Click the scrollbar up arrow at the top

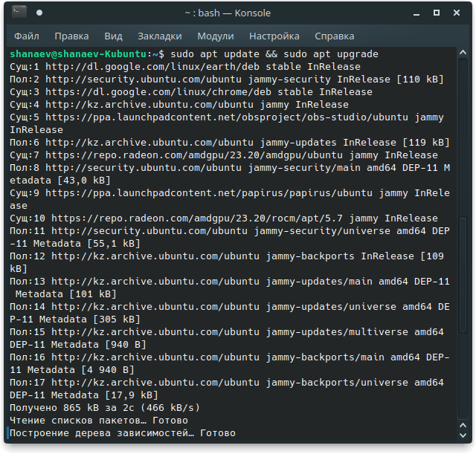pos(463,53)
